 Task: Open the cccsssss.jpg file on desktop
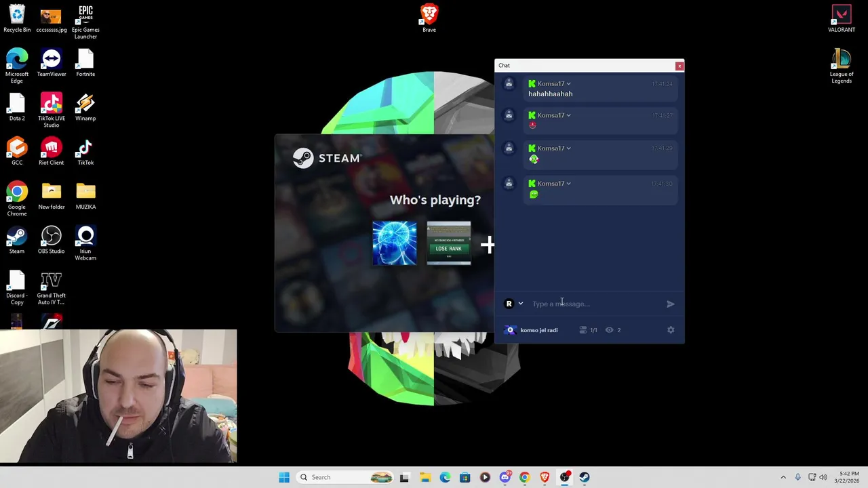[x=52, y=19]
